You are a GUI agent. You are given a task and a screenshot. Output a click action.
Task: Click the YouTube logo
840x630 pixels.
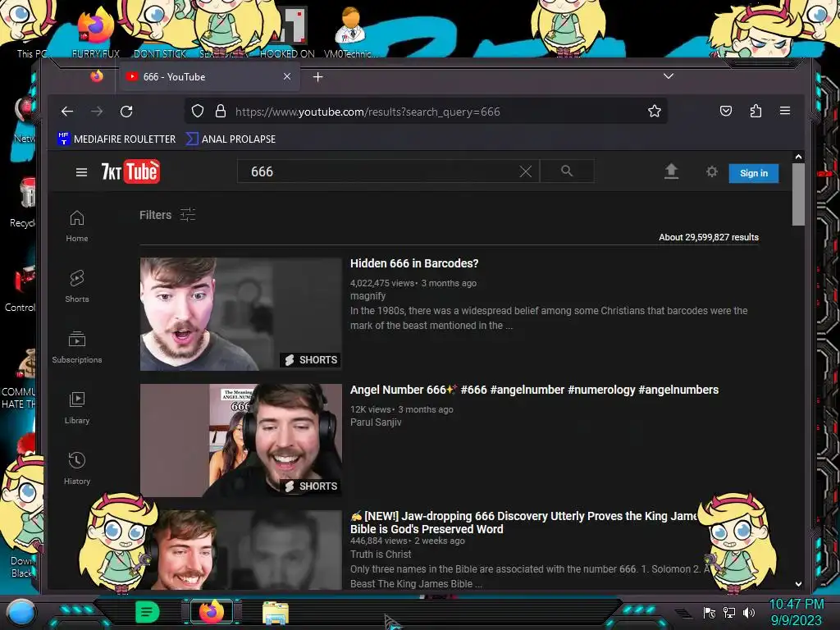click(130, 171)
